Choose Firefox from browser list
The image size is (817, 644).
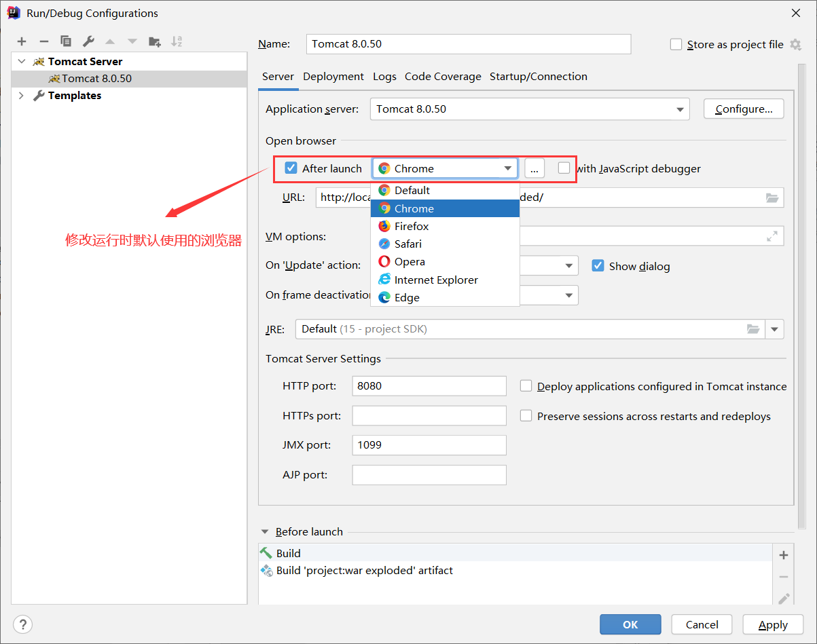pos(445,226)
